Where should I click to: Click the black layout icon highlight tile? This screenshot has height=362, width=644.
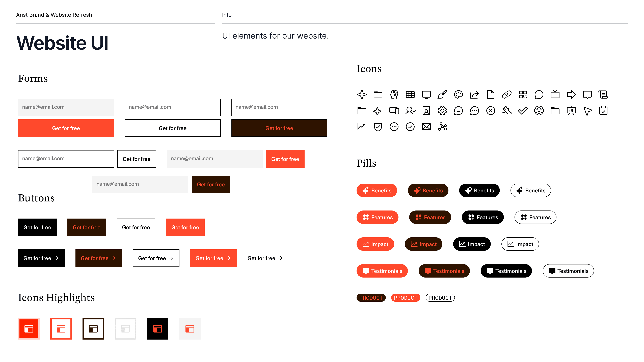tap(157, 329)
